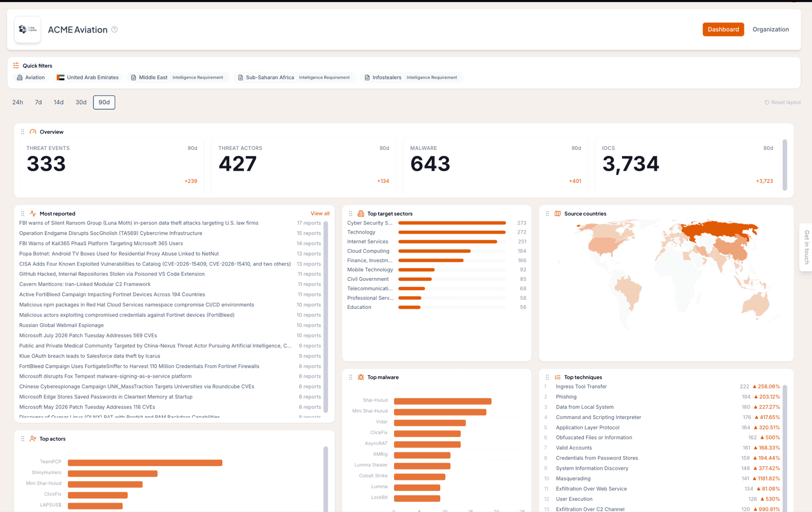
Task: Open View all in Most reported
Action: pyautogui.click(x=320, y=214)
